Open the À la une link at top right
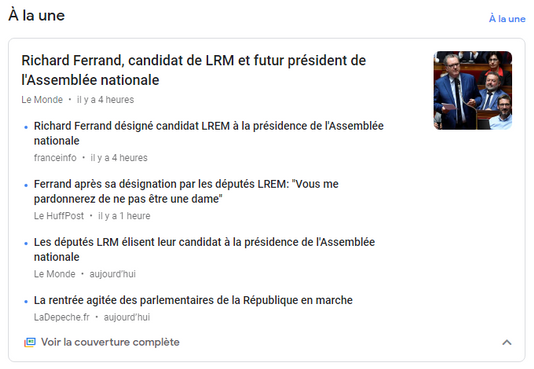Viewport: 534px width, 369px height. pyautogui.click(x=507, y=19)
